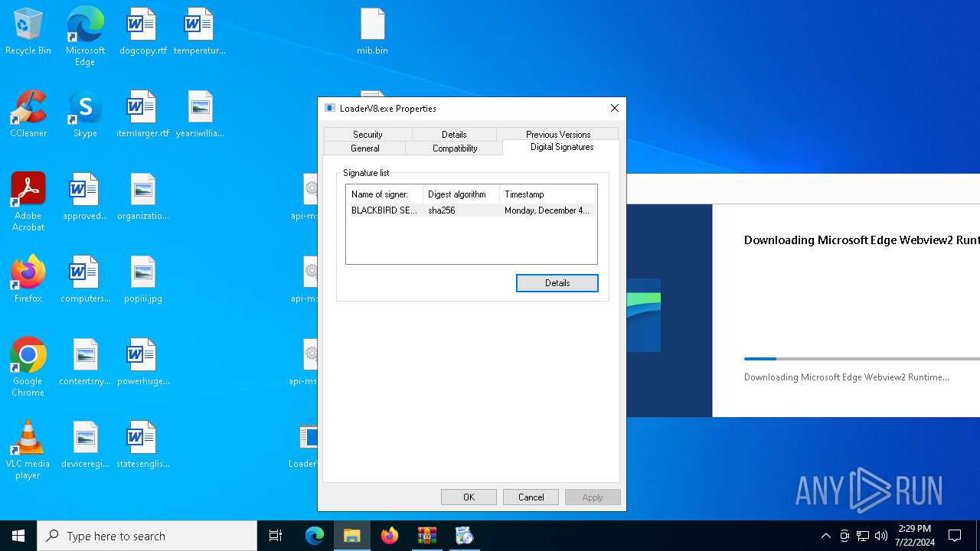The image size is (980, 551).
Task: Open the clock and calendar flyout
Action: tap(915, 536)
